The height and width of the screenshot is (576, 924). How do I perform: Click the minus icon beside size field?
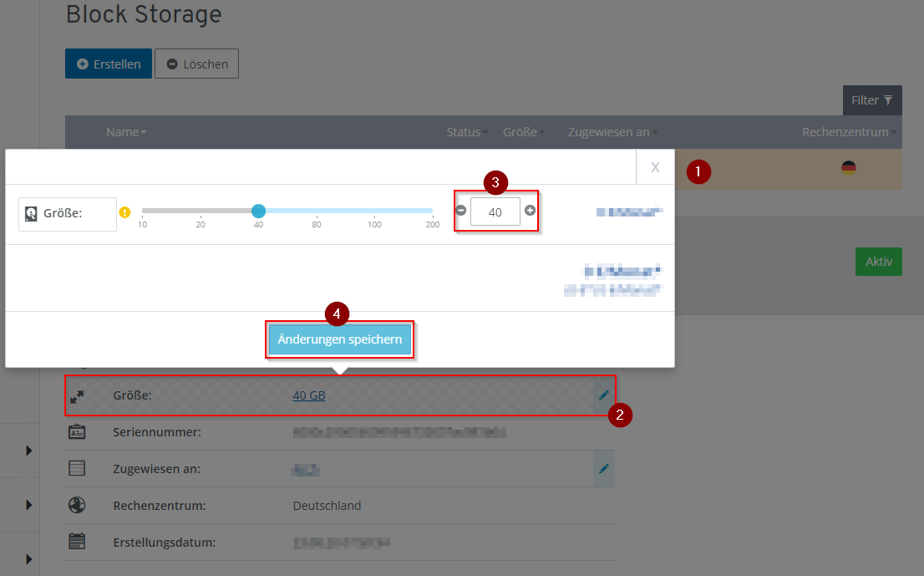pyautogui.click(x=461, y=211)
